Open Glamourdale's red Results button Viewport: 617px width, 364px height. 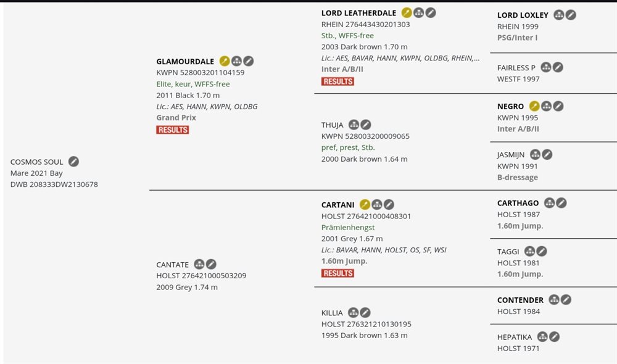point(173,130)
